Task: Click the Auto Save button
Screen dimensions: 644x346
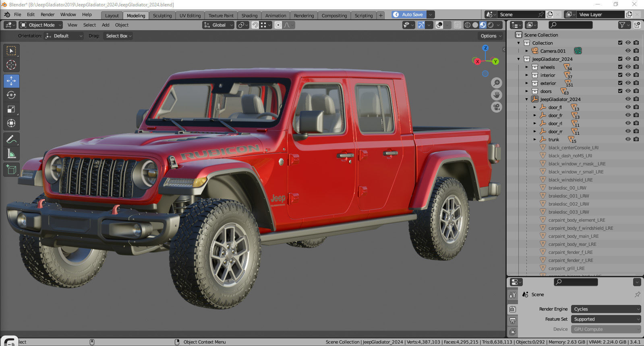Action: 408,14
